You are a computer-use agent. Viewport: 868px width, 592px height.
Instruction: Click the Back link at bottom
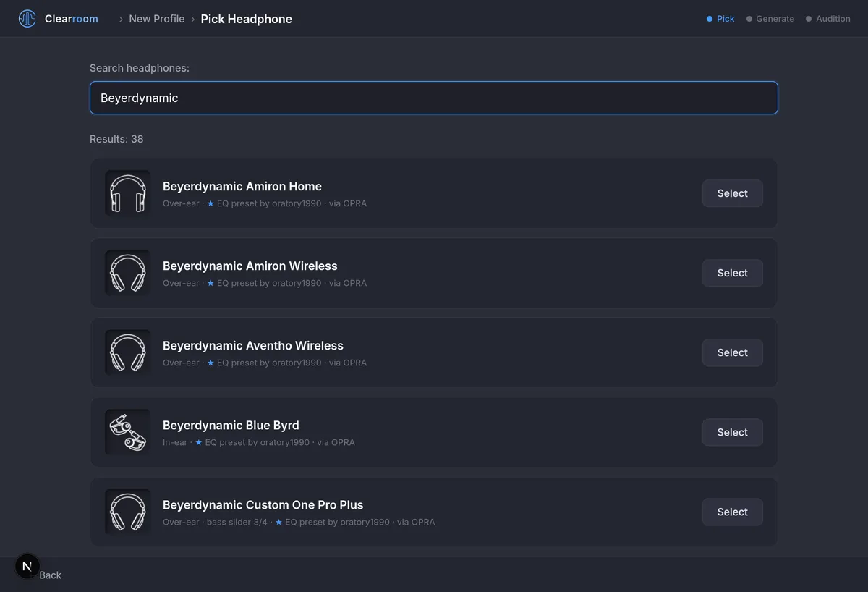(50, 575)
